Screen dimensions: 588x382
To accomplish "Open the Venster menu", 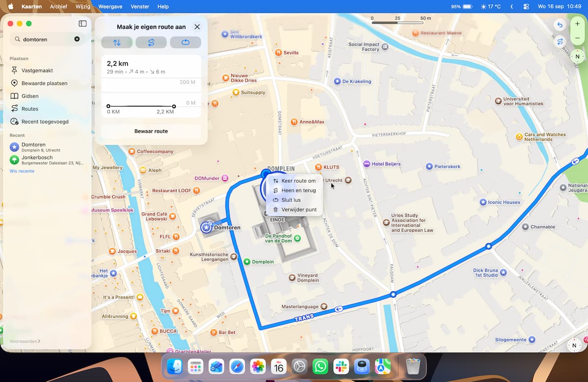I will 140,6.
